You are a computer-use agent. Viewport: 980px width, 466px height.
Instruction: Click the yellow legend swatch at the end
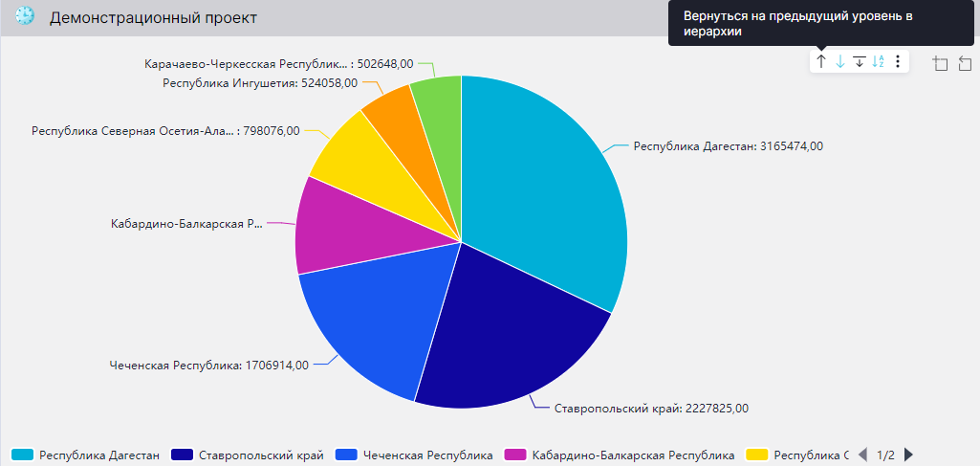(756, 455)
